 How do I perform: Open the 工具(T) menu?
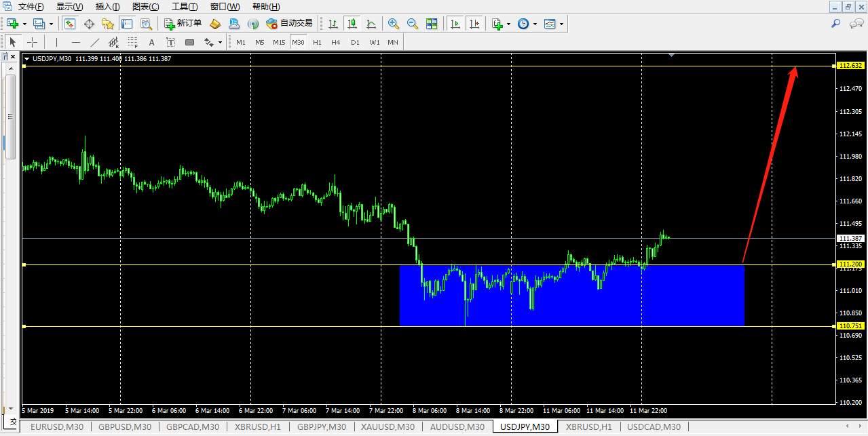(x=185, y=7)
